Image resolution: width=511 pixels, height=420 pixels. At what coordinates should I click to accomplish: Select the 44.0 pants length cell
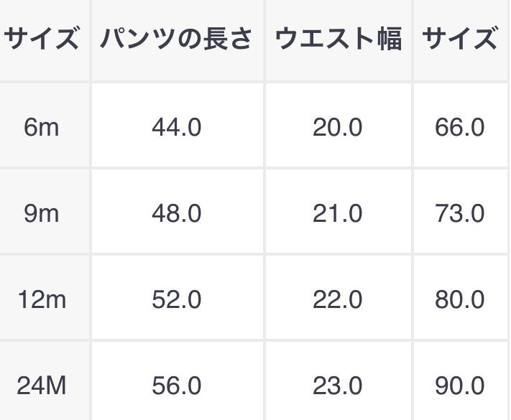(x=177, y=127)
